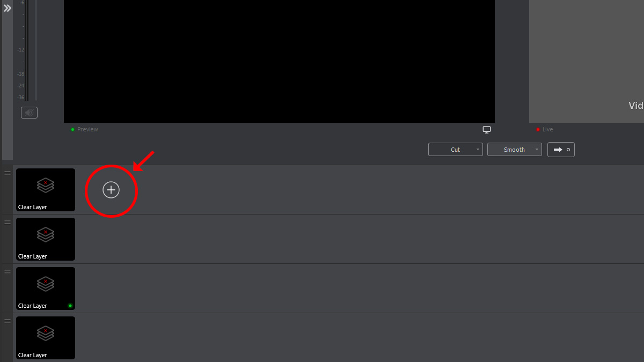Click the Live label
The image size is (644, 362).
[x=547, y=129]
